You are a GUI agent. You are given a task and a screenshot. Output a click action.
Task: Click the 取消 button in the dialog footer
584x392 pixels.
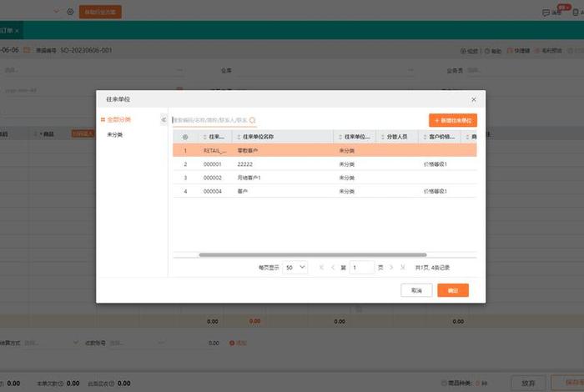416,290
